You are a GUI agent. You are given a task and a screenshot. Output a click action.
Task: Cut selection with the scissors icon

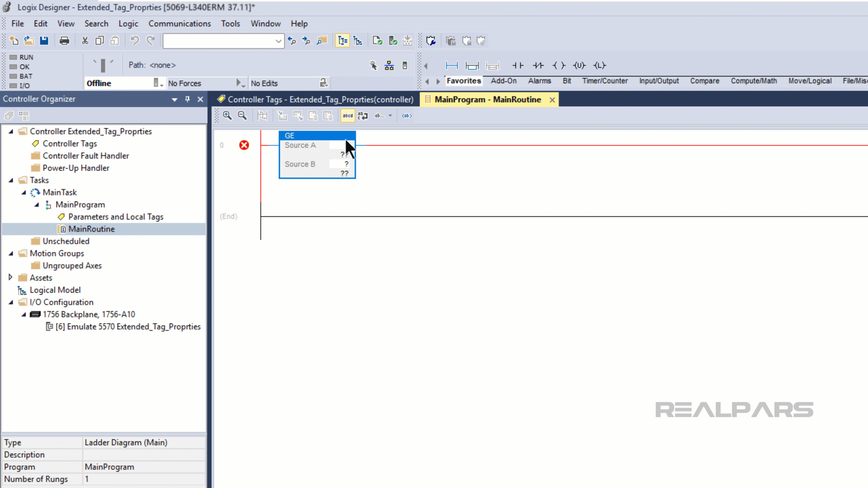pos(85,41)
